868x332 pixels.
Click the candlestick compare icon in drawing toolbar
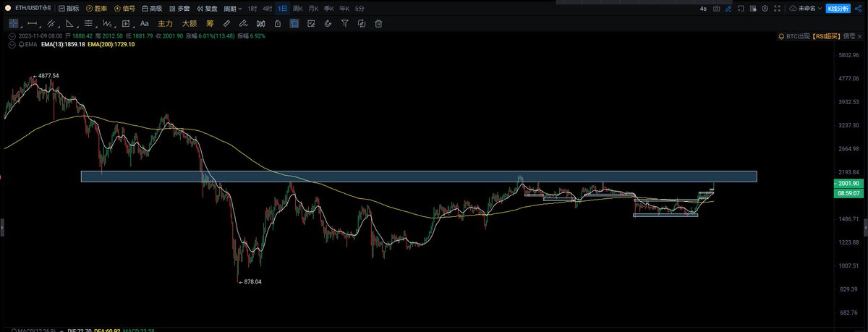[x=260, y=24]
